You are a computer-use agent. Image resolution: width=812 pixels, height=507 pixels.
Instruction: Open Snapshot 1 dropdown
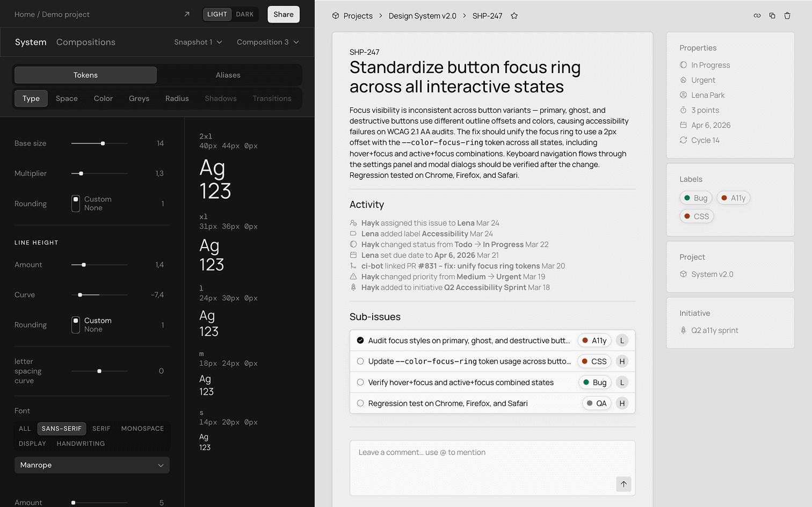pos(198,42)
